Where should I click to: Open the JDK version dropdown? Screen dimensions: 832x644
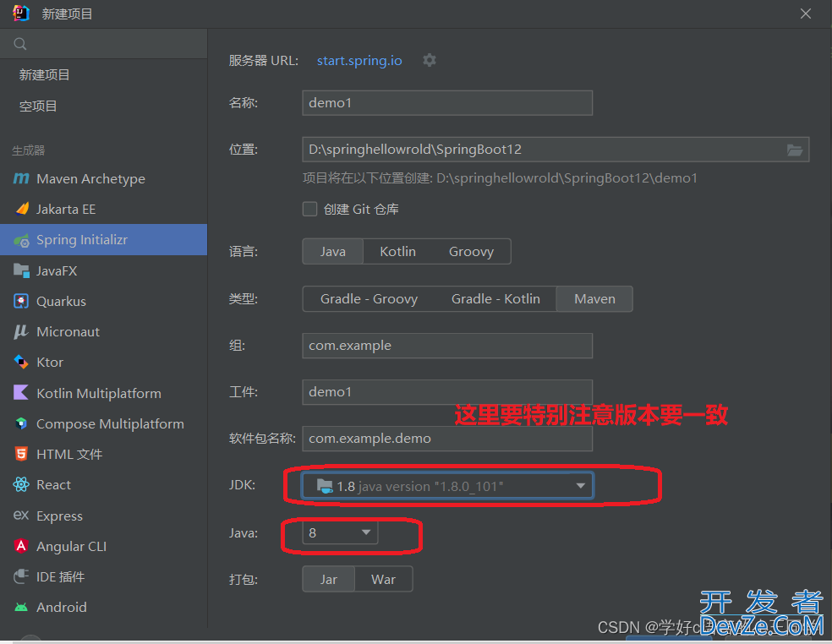(581, 486)
